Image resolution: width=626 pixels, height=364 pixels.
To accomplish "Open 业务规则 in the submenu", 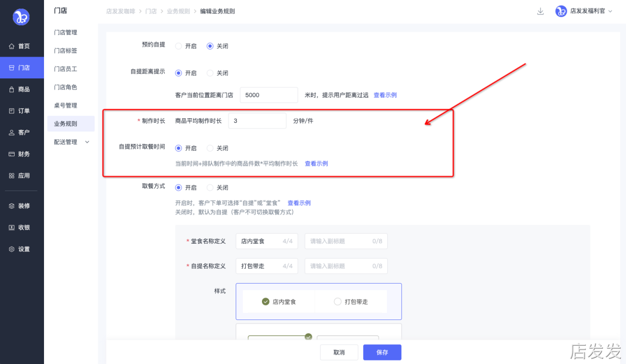I will [x=71, y=124].
